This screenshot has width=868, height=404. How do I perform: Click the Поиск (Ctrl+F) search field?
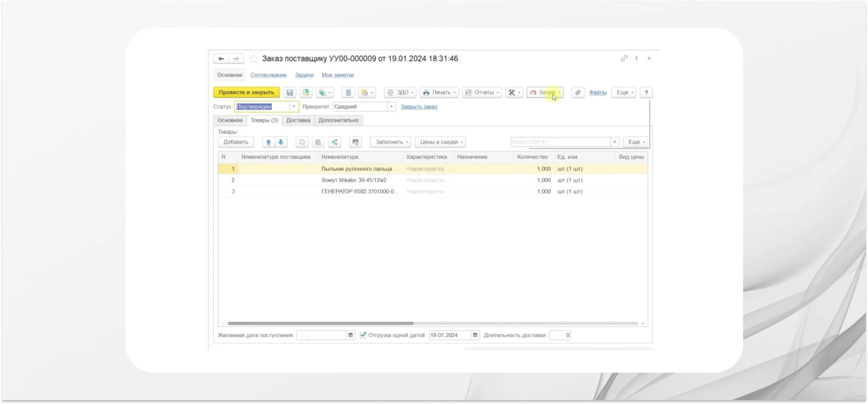pos(561,142)
